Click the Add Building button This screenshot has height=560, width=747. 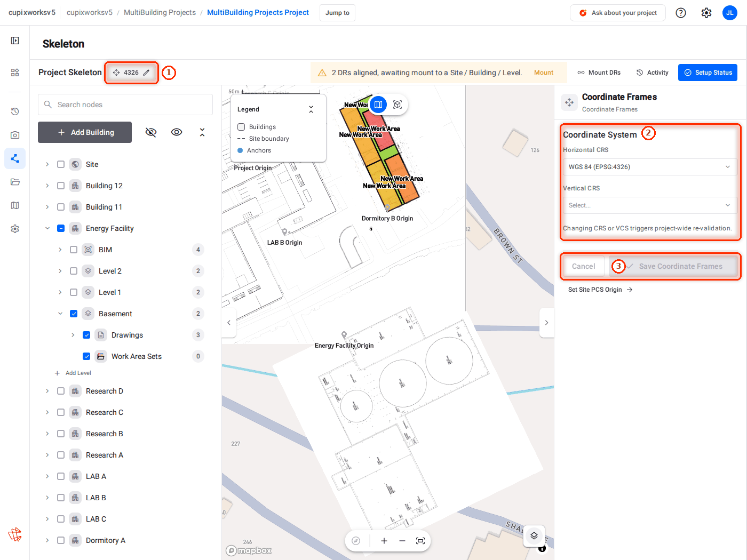pyautogui.click(x=85, y=132)
